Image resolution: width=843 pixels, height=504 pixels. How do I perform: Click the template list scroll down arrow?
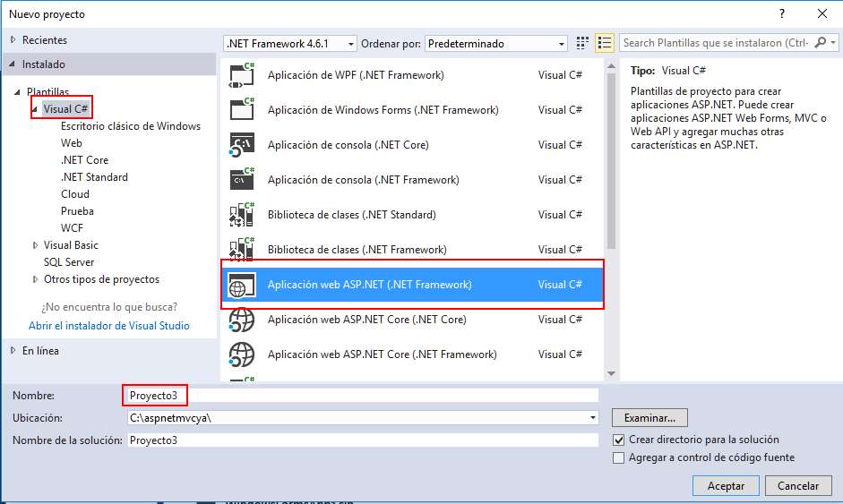pyautogui.click(x=611, y=373)
